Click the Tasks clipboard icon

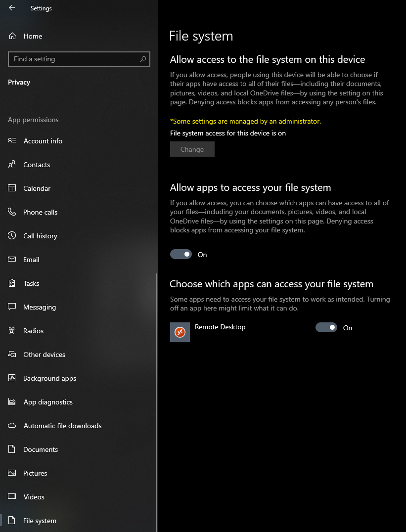click(12, 283)
